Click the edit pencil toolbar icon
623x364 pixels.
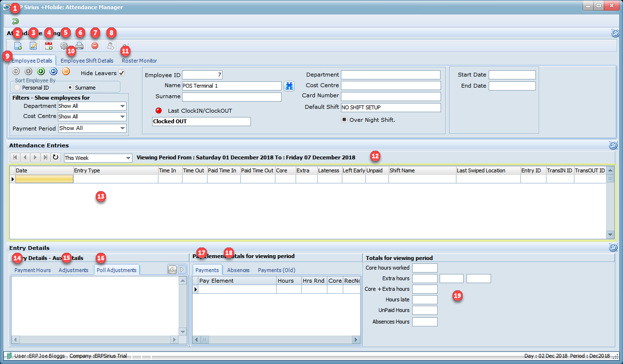33,46
